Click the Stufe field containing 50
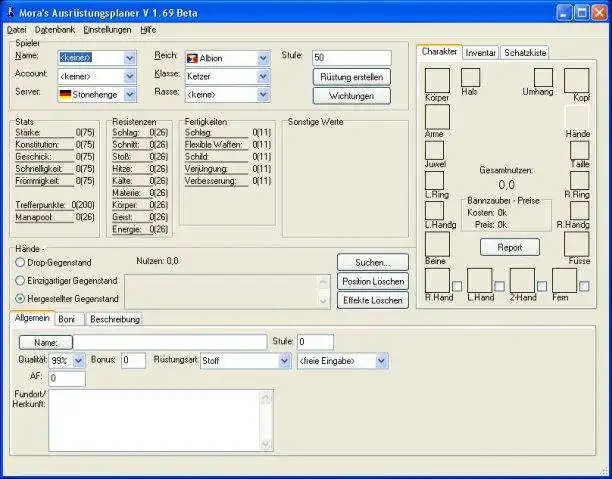The width and height of the screenshot is (612, 479). click(350, 57)
